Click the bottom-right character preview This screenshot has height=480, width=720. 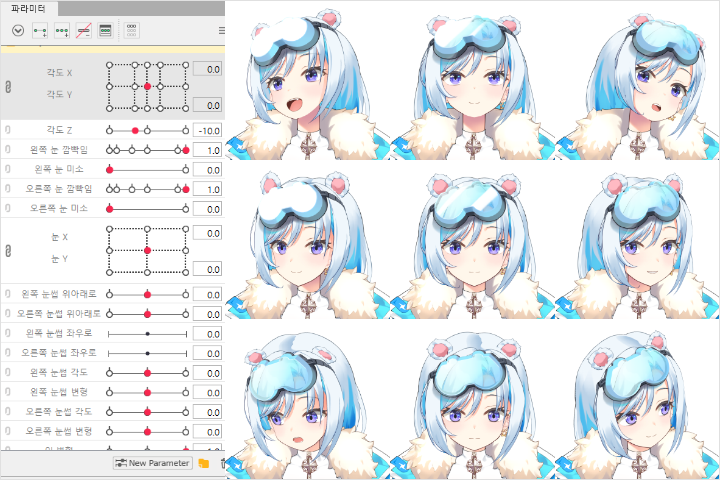(637, 405)
